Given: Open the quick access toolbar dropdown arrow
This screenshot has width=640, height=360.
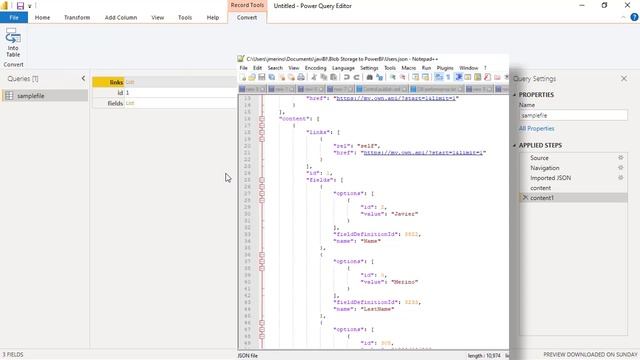Looking at the screenshot, I should [29, 6].
